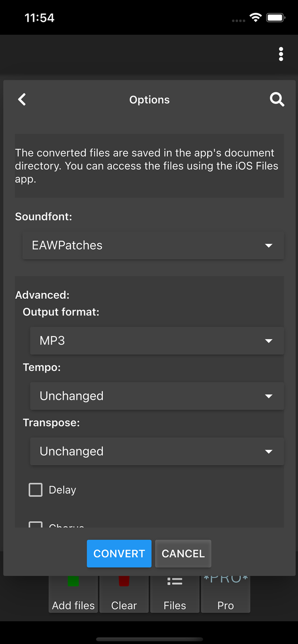This screenshot has height=644, width=298.
Task: Tap the 11:54 clock display
Action: (x=39, y=18)
